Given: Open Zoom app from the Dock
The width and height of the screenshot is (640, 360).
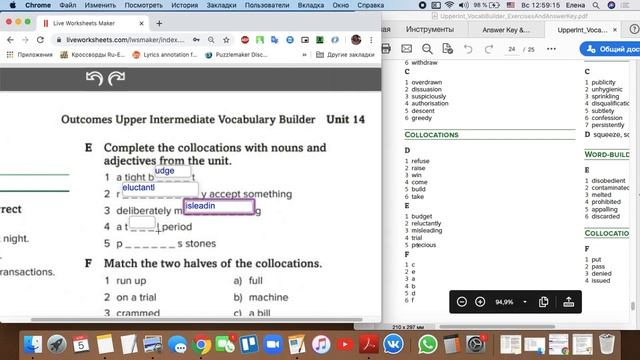Looking at the screenshot, I should pos(273,344).
